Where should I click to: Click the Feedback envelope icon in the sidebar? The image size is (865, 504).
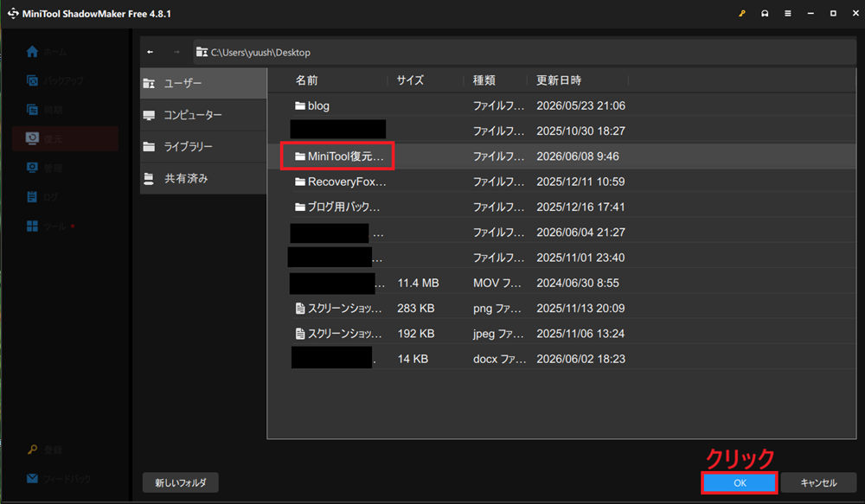click(x=33, y=478)
